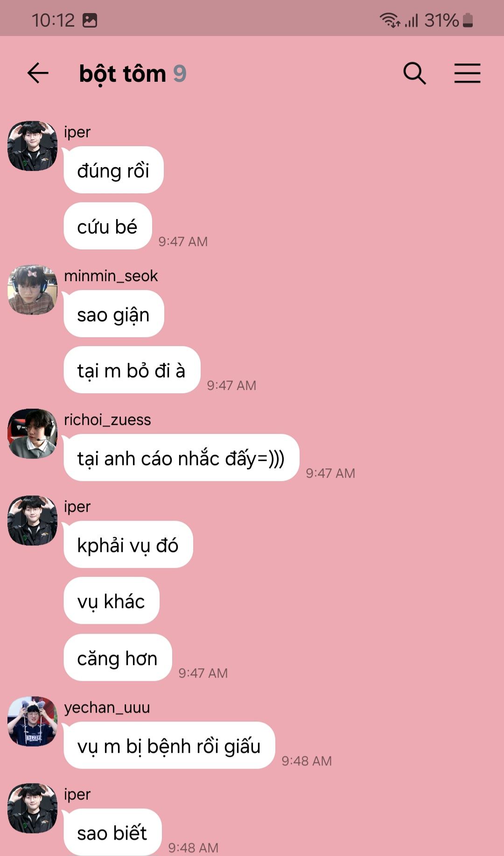
Task: Open search in the chat
Action: pos(414,73)
